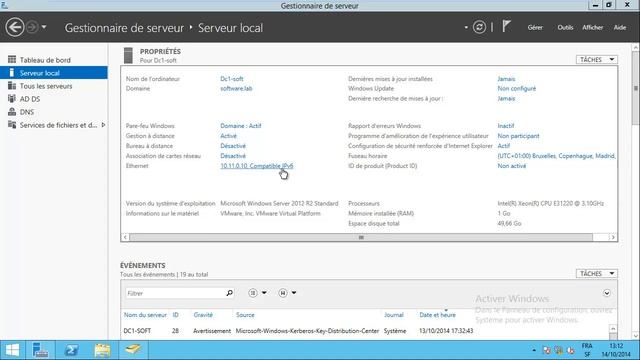Sort events by Gravité column

203,315
